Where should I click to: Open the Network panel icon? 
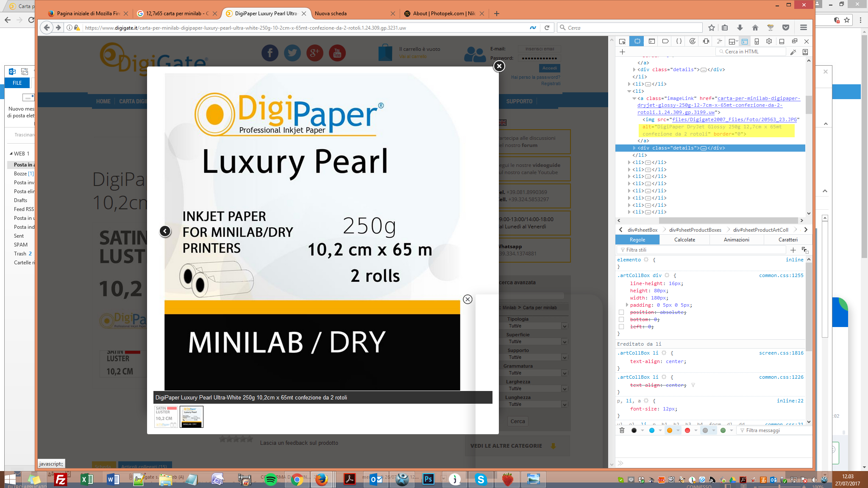tap(719, 41)
